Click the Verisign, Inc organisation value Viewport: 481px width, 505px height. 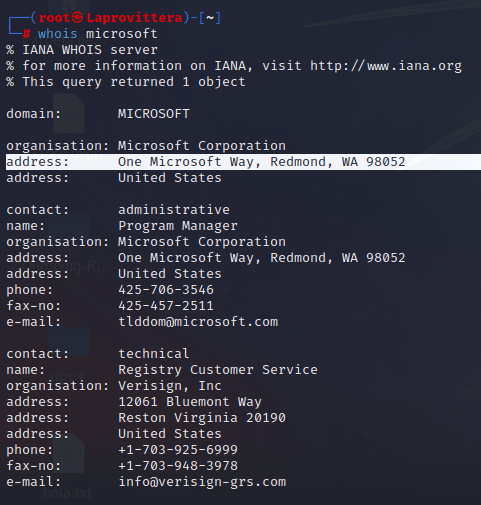pyautogui.click(x=170, y=386)
